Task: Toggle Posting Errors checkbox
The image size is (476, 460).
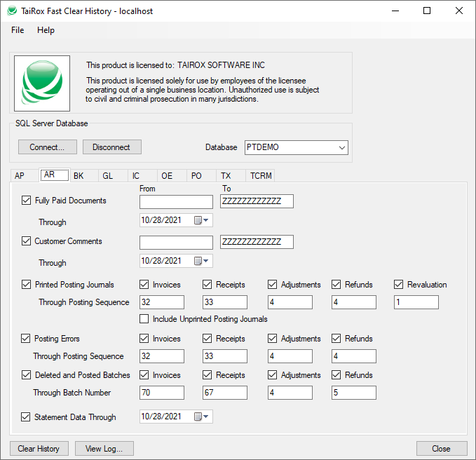Action: 25,338
